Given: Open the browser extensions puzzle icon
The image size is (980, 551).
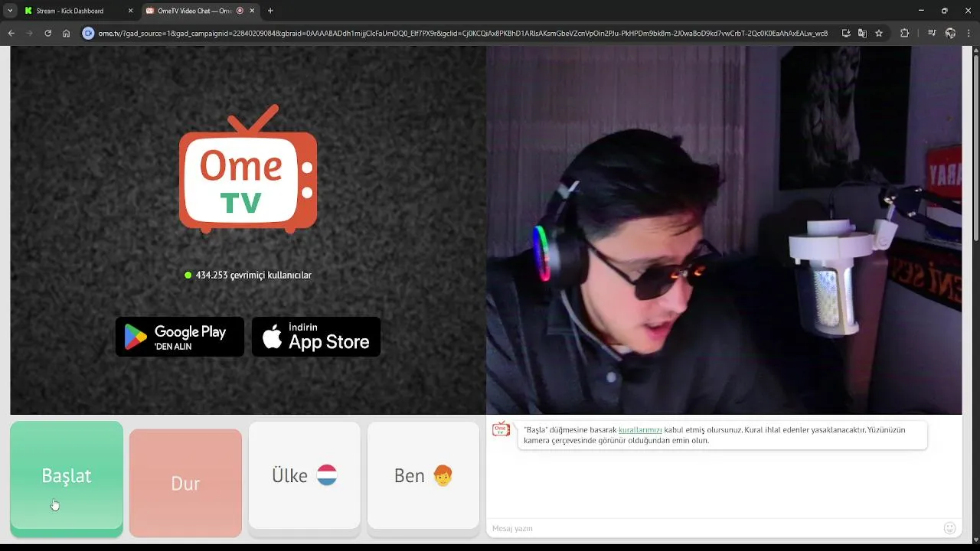Looking at the screenshot, I should (904, 34).
